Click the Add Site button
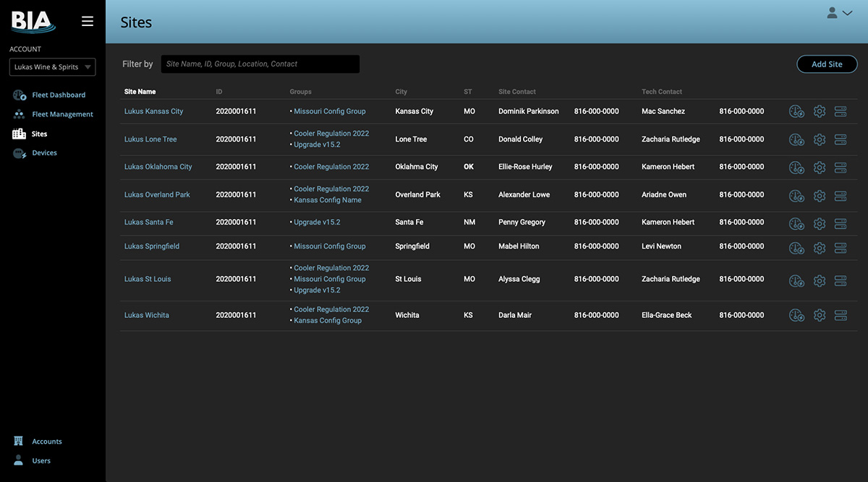Image resolution: width=868 pixels, height=482 pixels. point(827,64)
